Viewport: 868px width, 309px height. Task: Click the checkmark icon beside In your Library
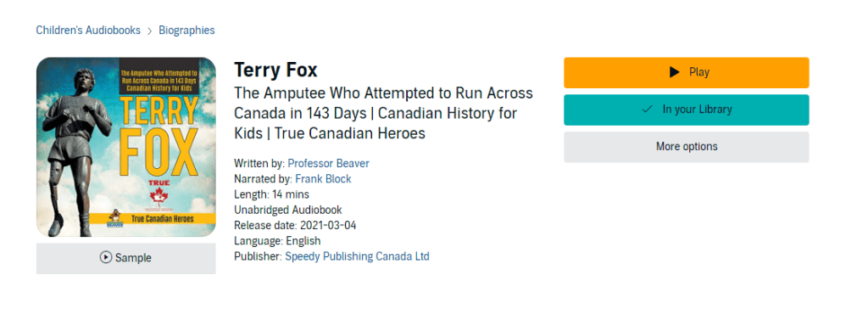[x=647, y=110]
